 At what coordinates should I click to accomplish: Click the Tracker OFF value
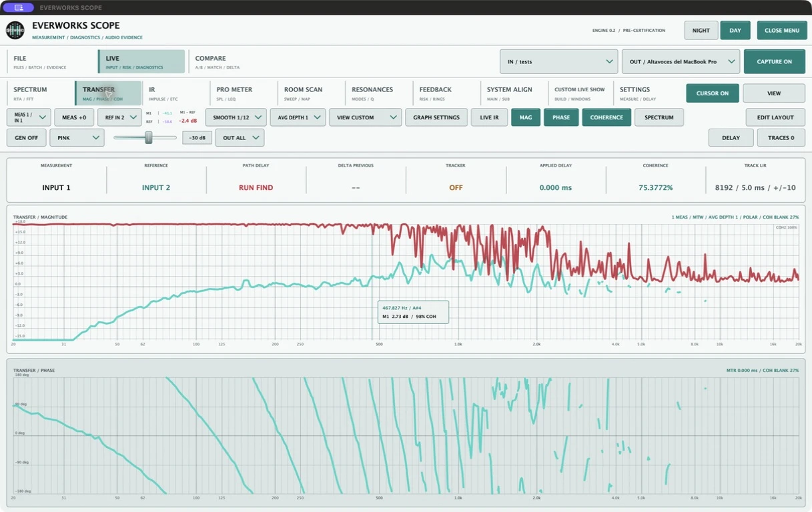(x=456, y=188)
